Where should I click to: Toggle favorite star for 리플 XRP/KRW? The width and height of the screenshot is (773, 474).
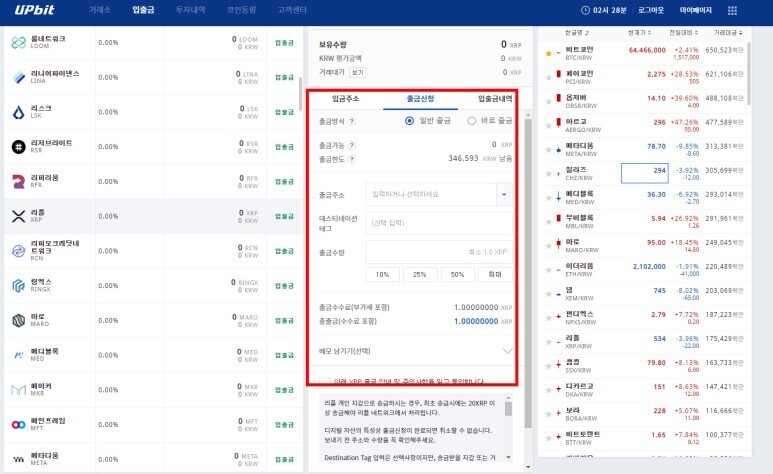coord(548,342)
